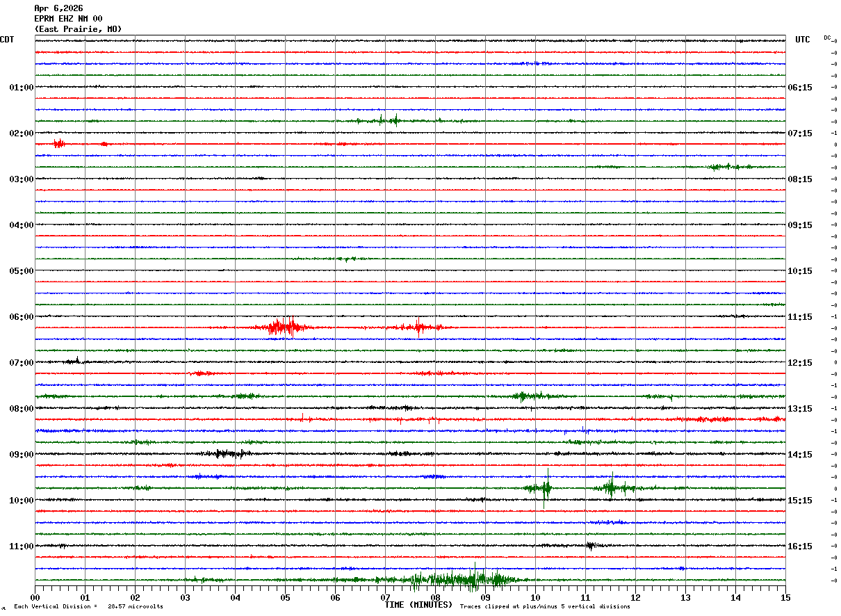This screenshot has height=616, width=841.
Task: Click the 09:00 CDT row label
Action: pos(21,455)
